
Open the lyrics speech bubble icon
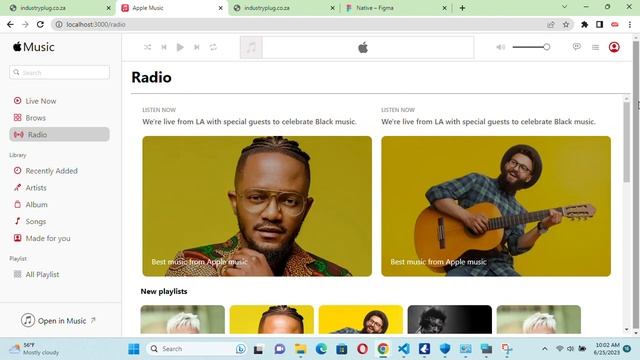click(576, 47)
